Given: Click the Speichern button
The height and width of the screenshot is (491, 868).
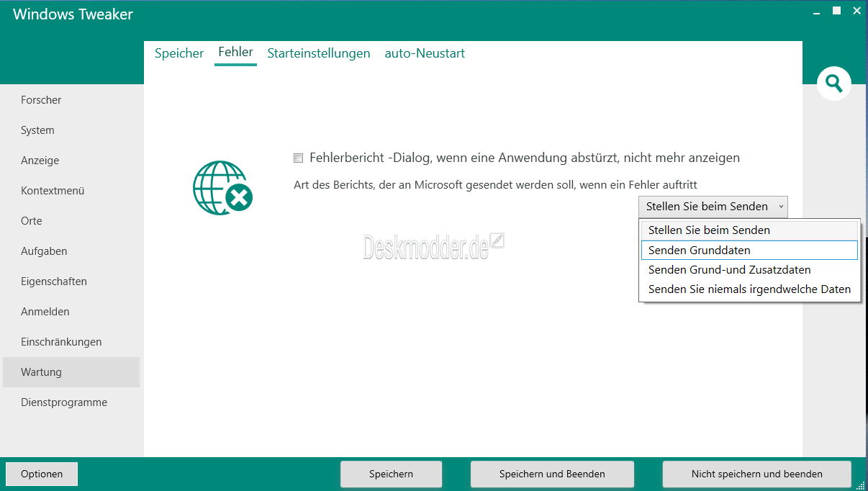Looking at the screenshot, I should pos(391,474).
